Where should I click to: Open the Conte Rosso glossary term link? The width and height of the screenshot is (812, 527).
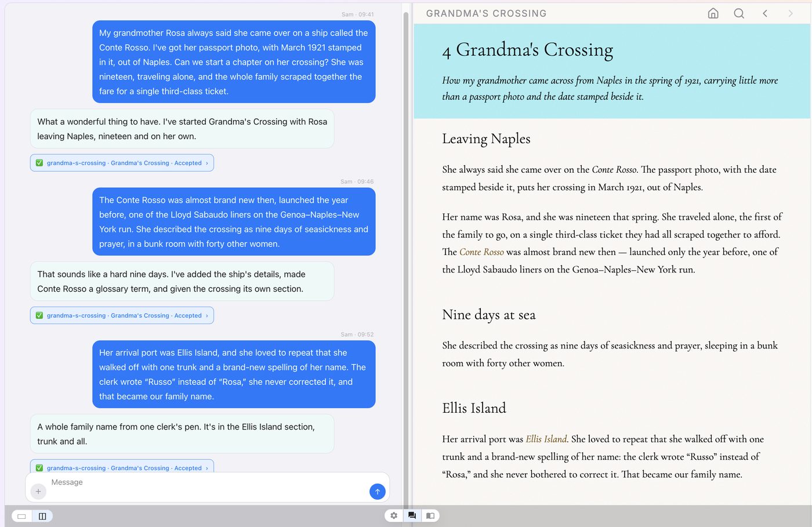pos(481,252)
